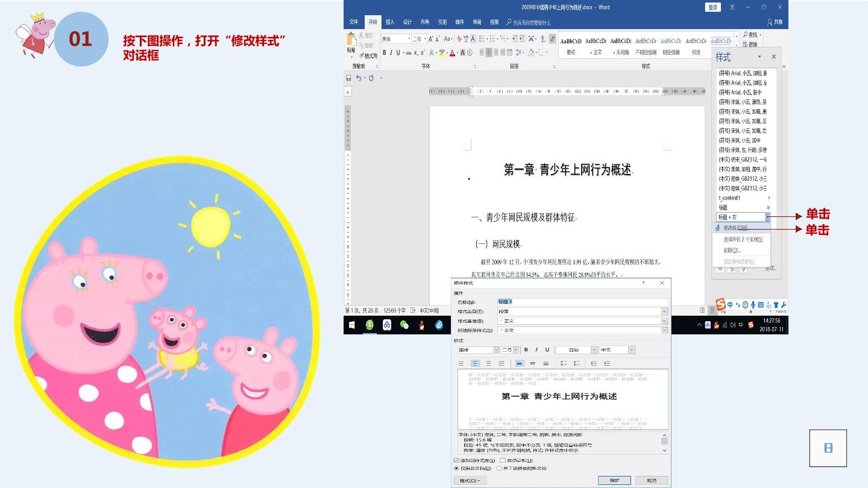Open the font dropdown in Modify Style dialog
The width and height of the screenshot is (868, 488).
click(496, 349)
